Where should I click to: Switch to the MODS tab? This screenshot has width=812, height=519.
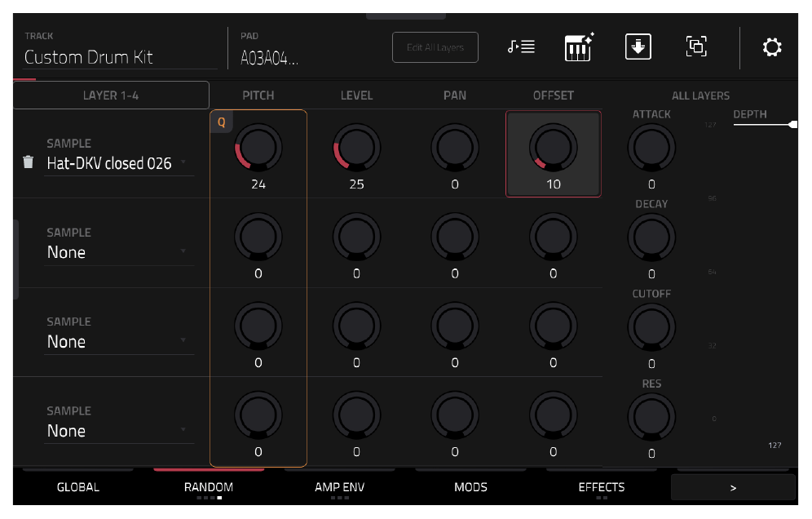pyautogui.click(x=470, y=487)
